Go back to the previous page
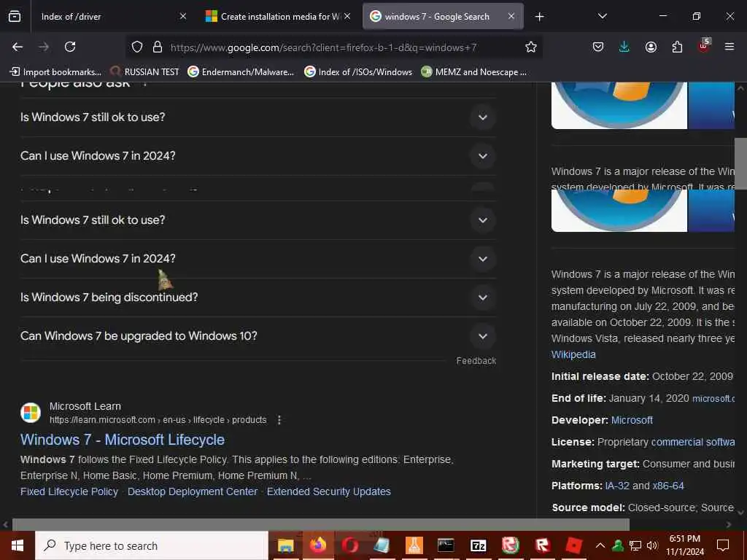 18,47
